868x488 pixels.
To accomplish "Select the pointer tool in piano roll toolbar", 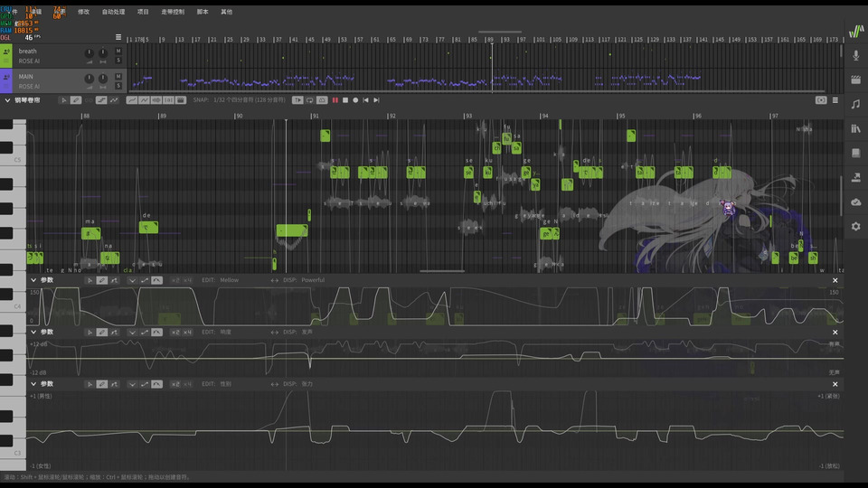I will tap(63, 100).
